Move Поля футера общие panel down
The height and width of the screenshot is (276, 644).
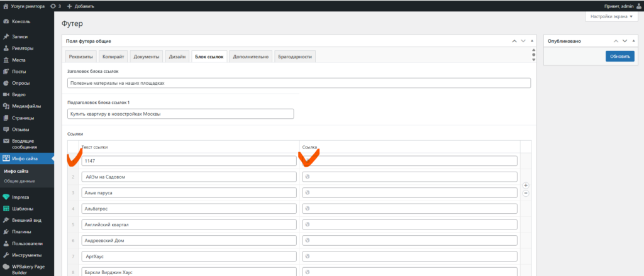pyautogui.click(x=523, y=41)
